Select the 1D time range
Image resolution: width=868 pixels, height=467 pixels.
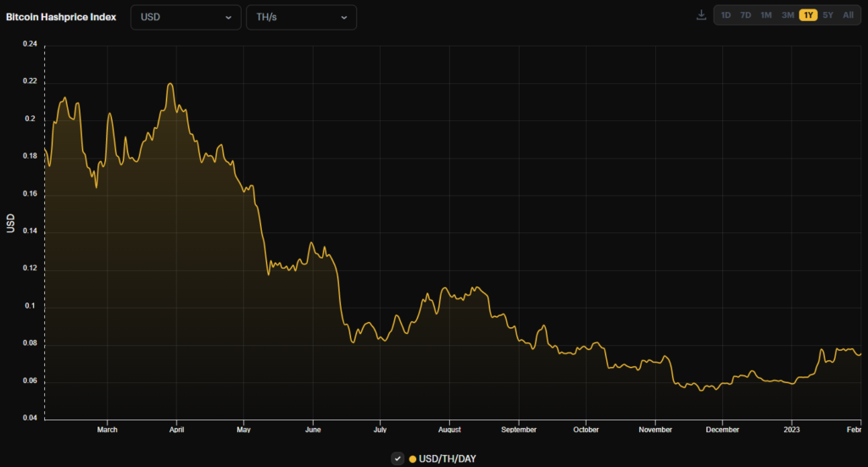[726, 15]
